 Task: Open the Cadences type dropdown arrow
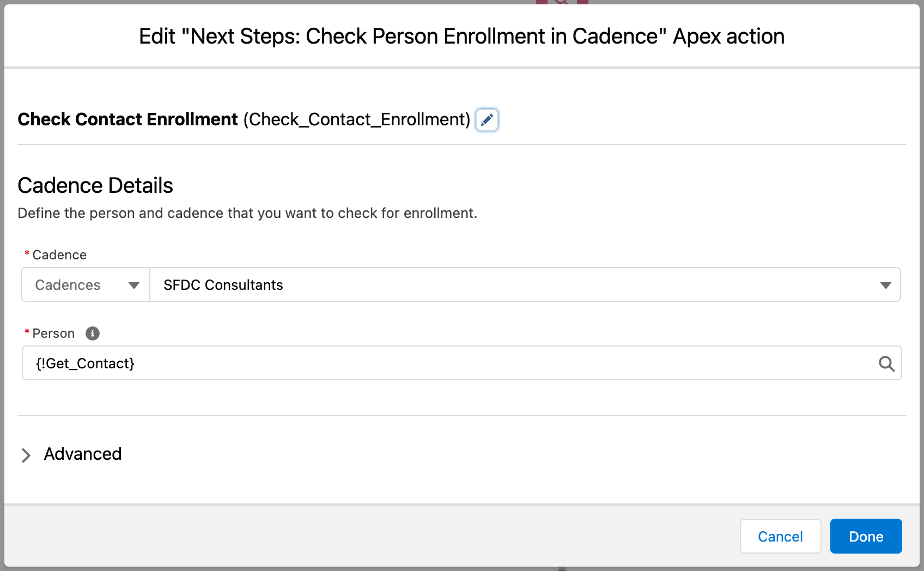[x=134, y=285]
